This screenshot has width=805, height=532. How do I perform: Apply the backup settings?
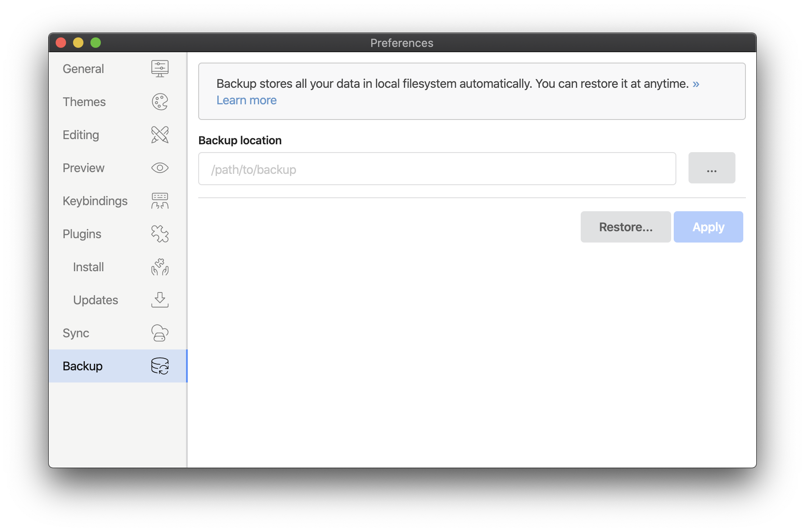(x=708, y=227)
